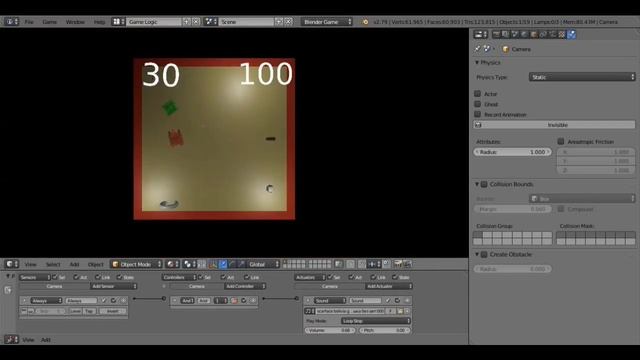Screen dimensions: 640x360
Task: Select the translate manipulator icon
Action: (223, 264)
